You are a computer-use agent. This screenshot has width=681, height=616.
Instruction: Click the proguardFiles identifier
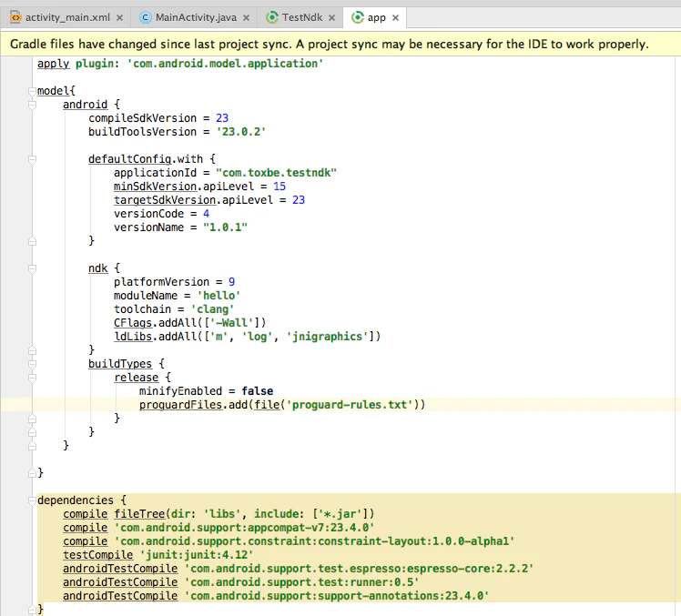click(x=180, y=405)
